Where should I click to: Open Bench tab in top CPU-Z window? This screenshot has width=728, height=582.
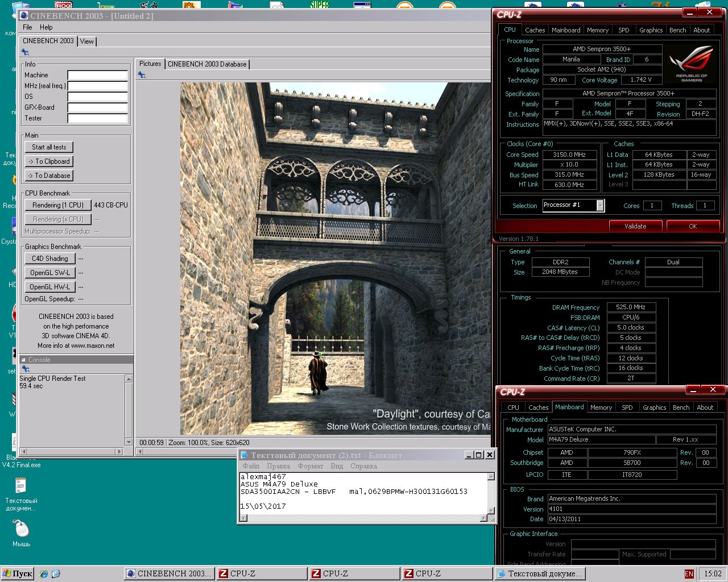coord(677,30)
